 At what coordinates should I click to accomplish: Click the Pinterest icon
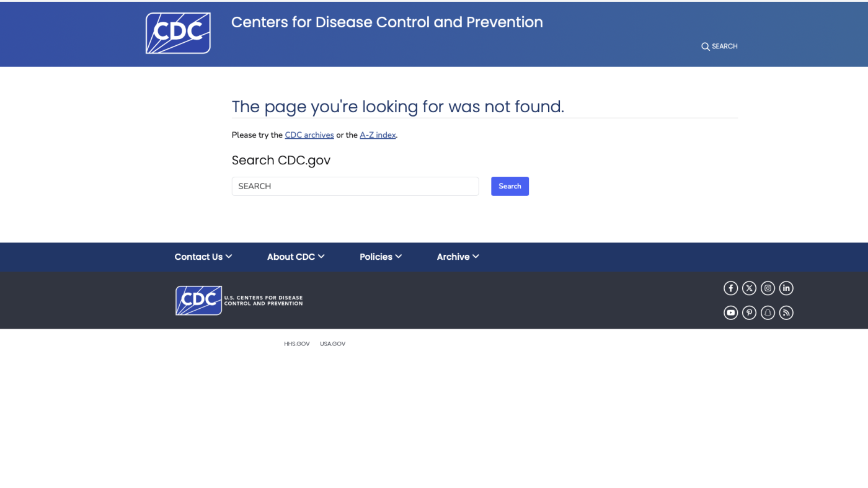coord(749,312)
